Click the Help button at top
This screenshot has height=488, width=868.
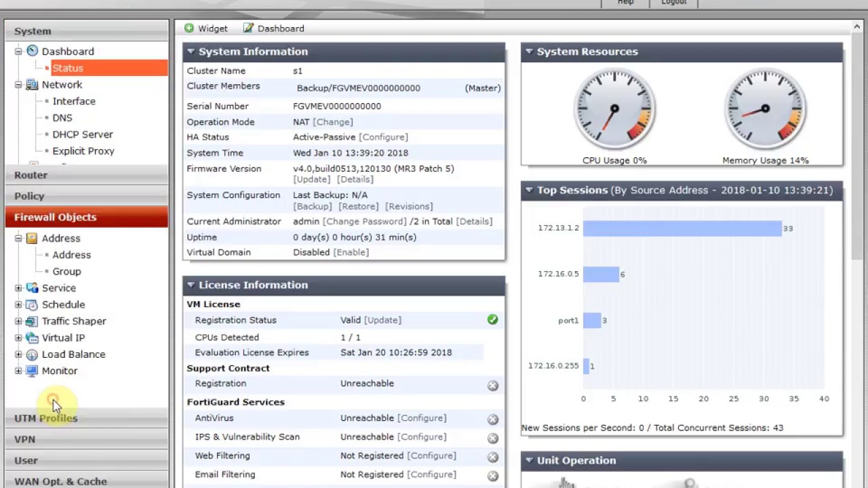(x=625, y=3)
